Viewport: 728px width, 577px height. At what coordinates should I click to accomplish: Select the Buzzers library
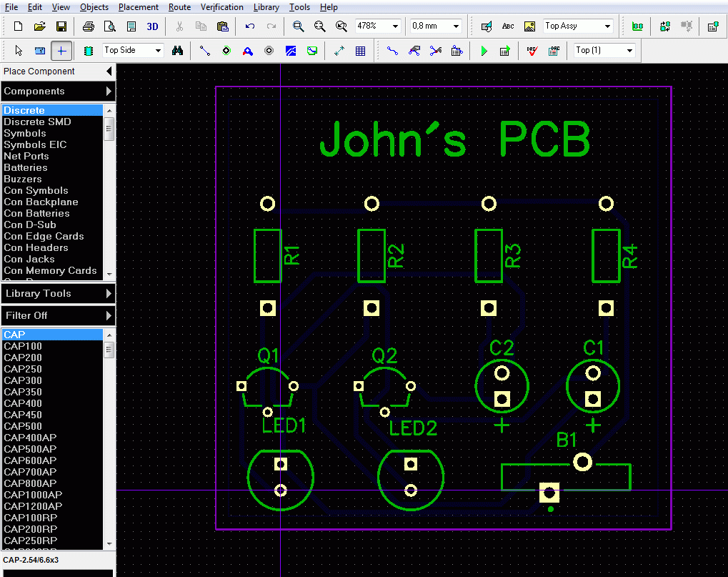(x=52, y=179)
